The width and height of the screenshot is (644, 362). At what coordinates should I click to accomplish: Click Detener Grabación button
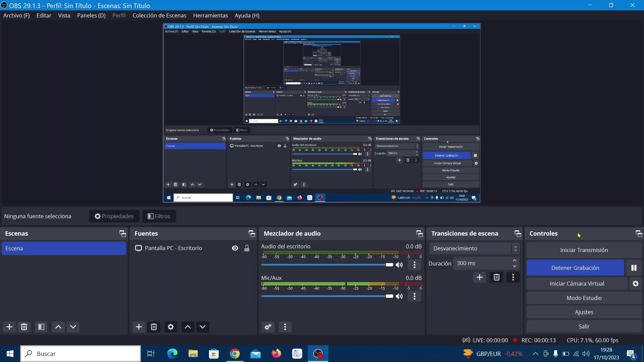575,268
